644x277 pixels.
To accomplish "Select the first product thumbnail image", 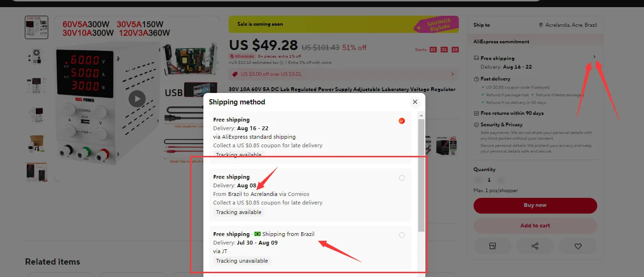I will click(36, 28).
